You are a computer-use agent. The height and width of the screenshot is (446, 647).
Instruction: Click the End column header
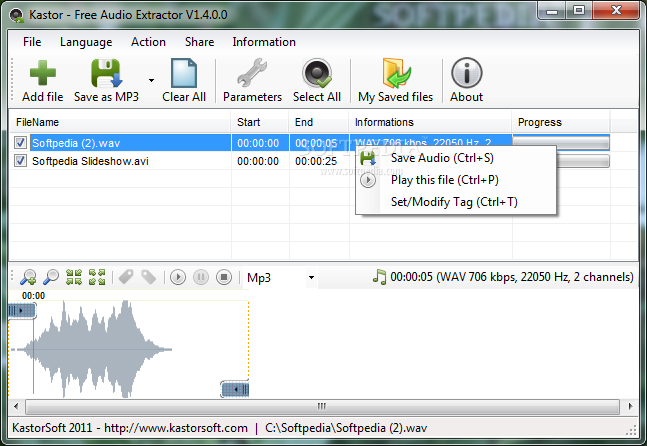point(319,122)
